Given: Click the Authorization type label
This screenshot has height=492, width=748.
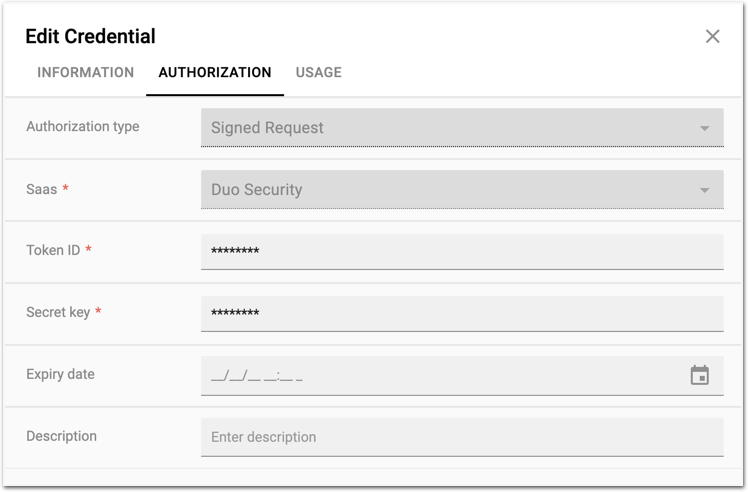Looking at the screenshot, I should tap(83, 127).
